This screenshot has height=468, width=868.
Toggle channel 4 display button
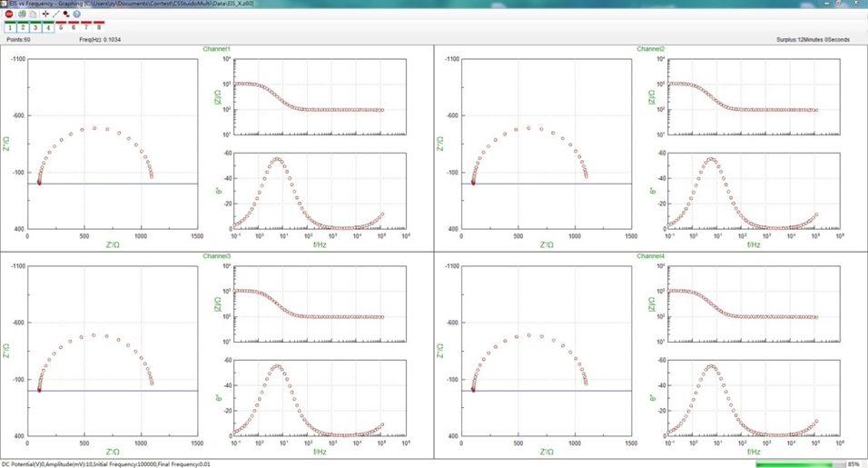point(48,27)
